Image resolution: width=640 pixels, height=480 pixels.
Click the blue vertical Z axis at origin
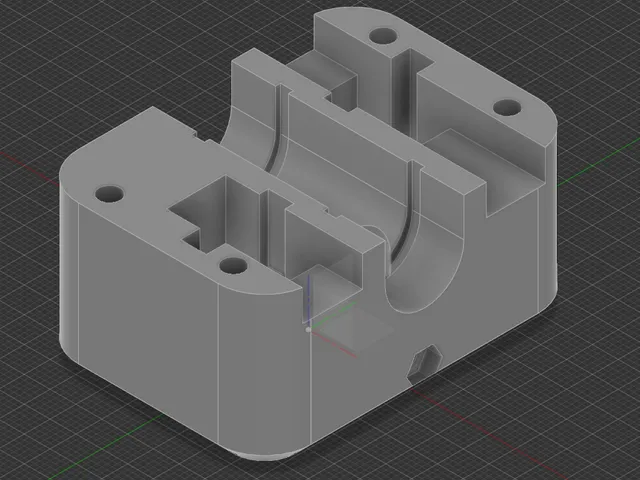coord(309,300)
